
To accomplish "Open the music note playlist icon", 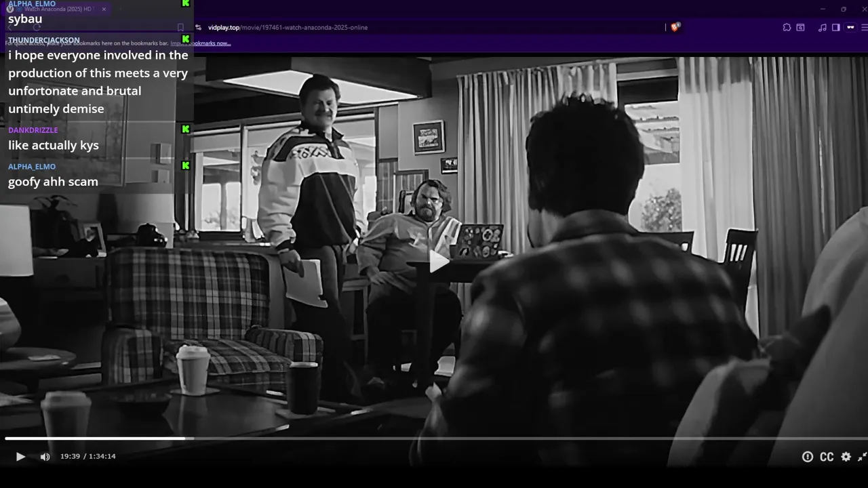I will tap(823, 27).
